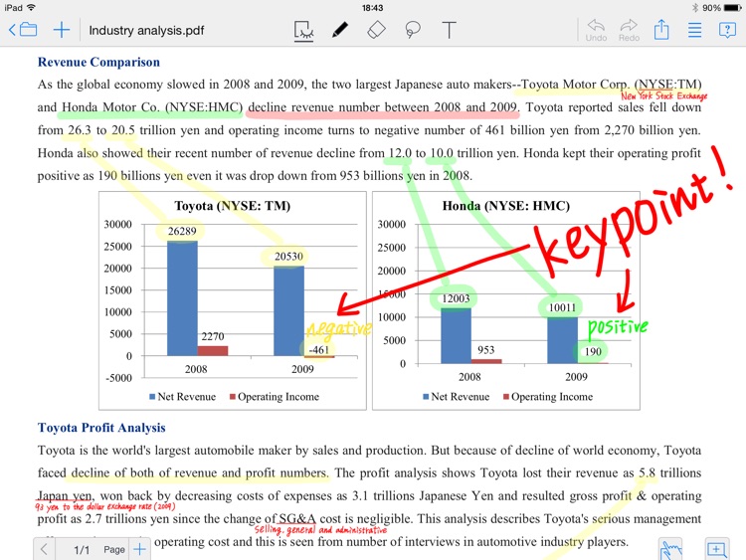Tap the Honda (NYSE: HMC) chart
Viewport: 746px width, 560px height.
pos(506,300)
